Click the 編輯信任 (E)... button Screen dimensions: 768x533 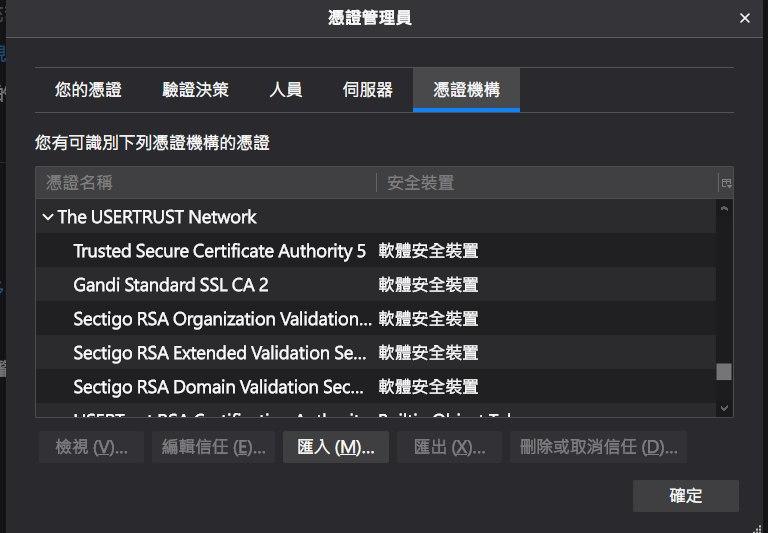[x=214, y=447]
